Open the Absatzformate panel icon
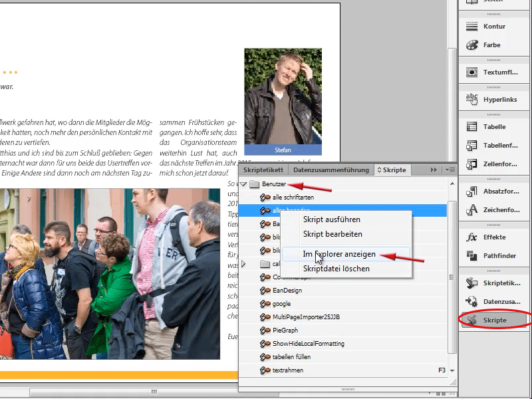Image resolution: width=532 pixels, height=399 pixels. point(471,192)
